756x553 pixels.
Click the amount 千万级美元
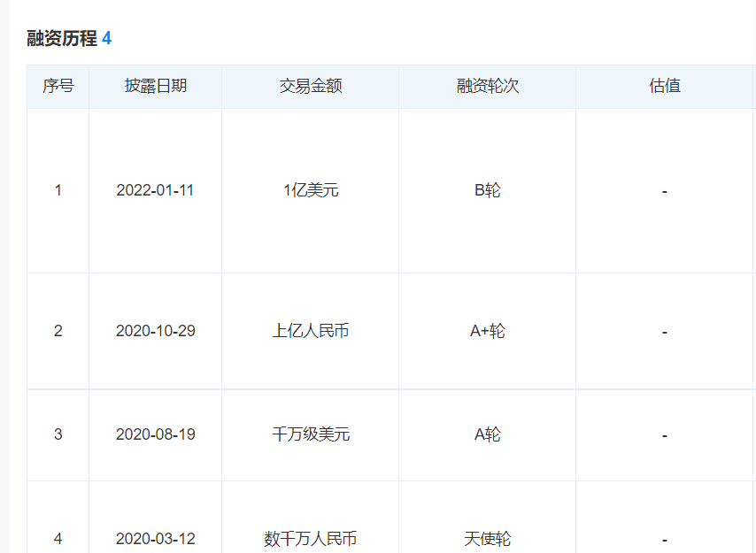click(x=311, y=434)
